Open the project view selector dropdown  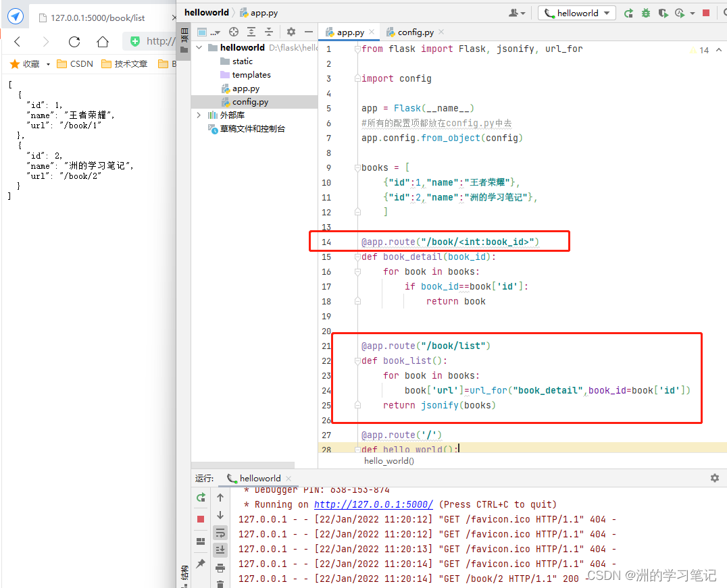(208, 32)
